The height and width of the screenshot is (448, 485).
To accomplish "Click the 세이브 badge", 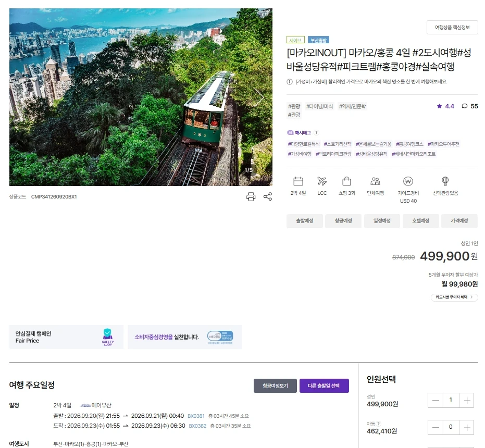I will coord(295,40).
